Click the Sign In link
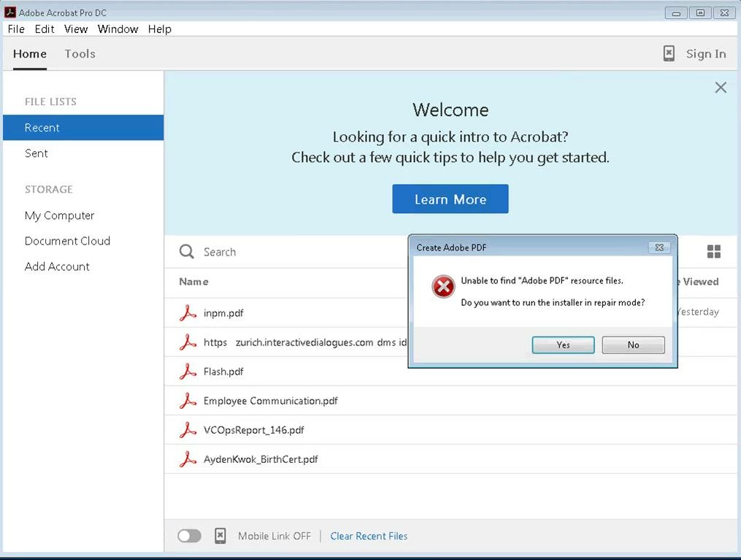The height and width of the screenshot is (560, 741). pyautogui.click(x=706, y=54)
